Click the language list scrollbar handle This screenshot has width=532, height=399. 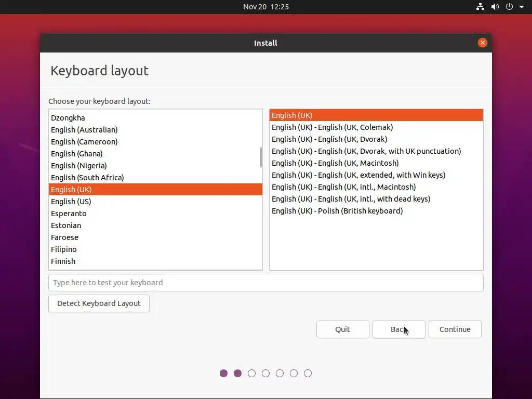(x=261, y=157)
